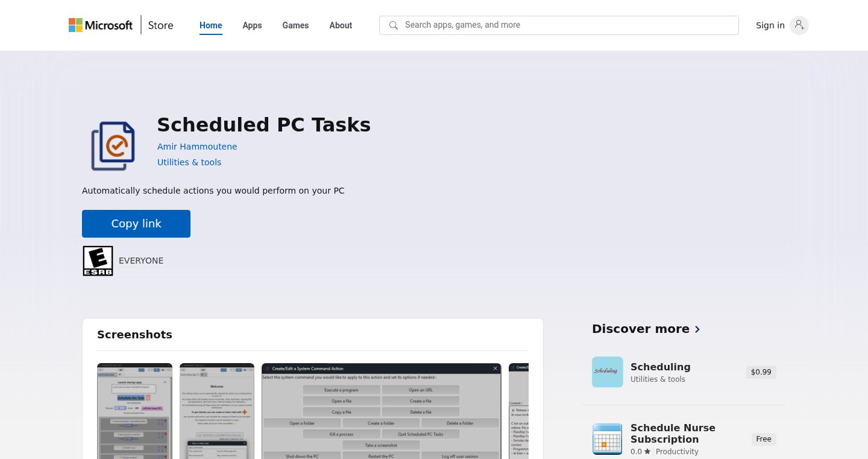The width and height of the screenshot is (868, 459).
Task: Open the About menu item
Action: click(x=341, y=25)
